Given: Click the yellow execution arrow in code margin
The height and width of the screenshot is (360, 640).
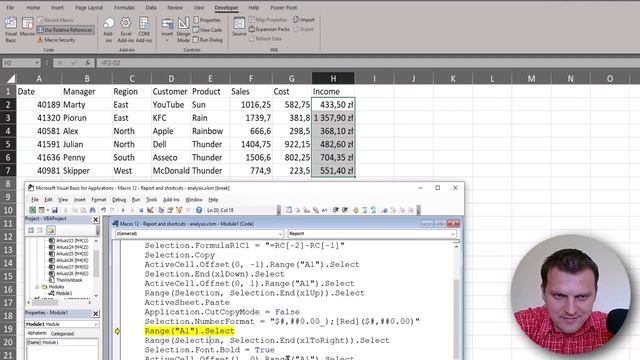Looking at the screenshot, I should (117, 331).
